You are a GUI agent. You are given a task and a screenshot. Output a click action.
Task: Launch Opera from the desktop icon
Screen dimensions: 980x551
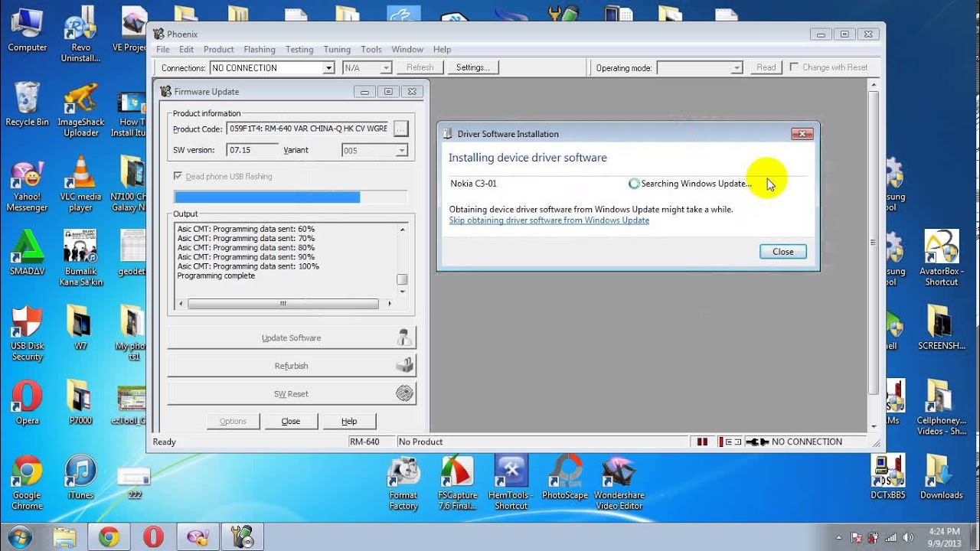[27, 403]
